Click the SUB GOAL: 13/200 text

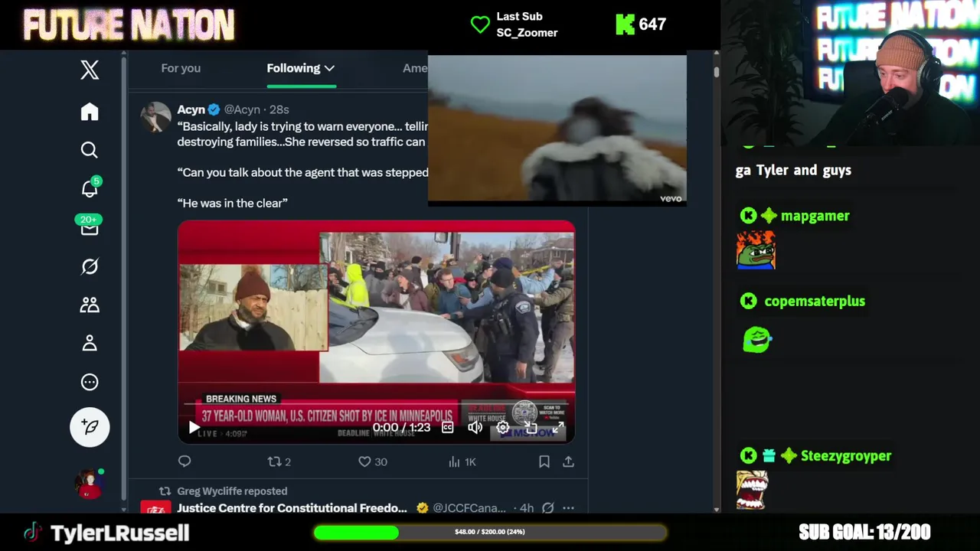tap(864, 532)
